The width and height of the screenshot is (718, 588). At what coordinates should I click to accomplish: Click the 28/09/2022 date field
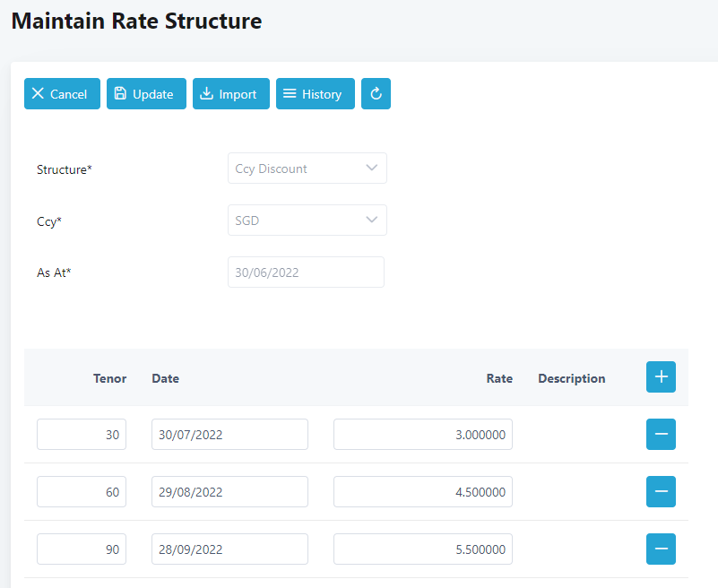(229, 549)
